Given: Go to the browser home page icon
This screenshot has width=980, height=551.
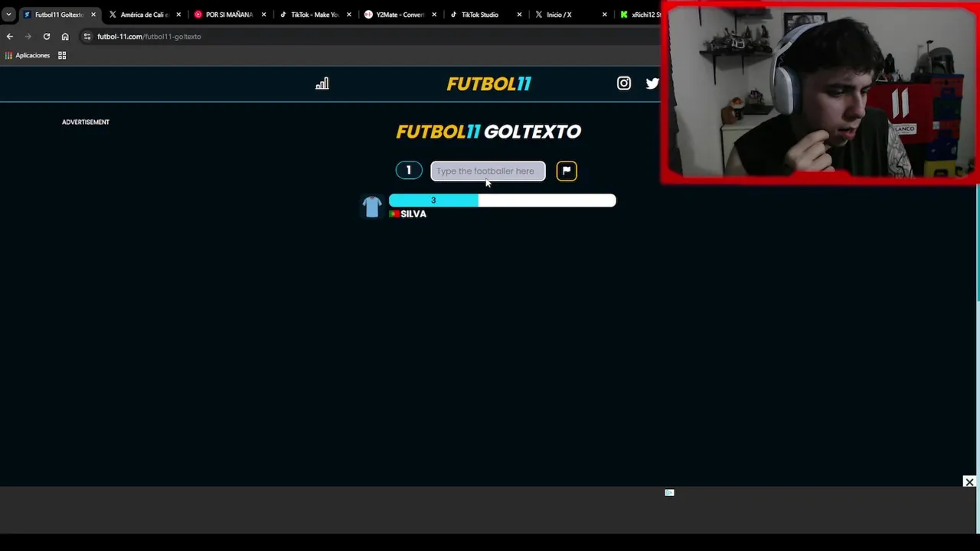Looking at the screenshot, I should 65,36.
